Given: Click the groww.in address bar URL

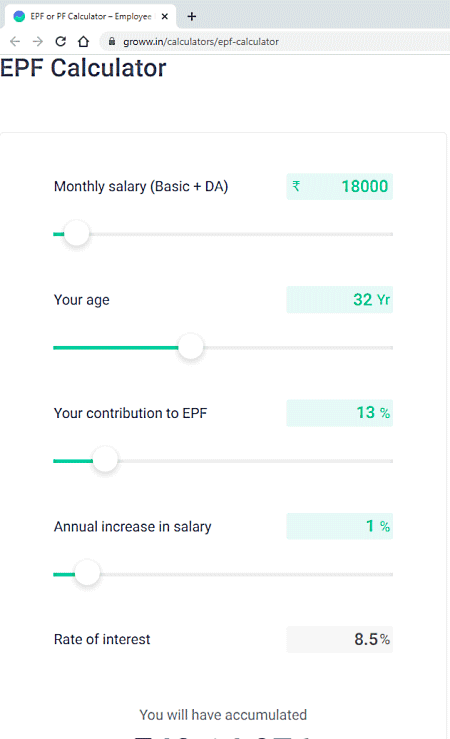Looking at the screenshot, I should coord(201,41).
